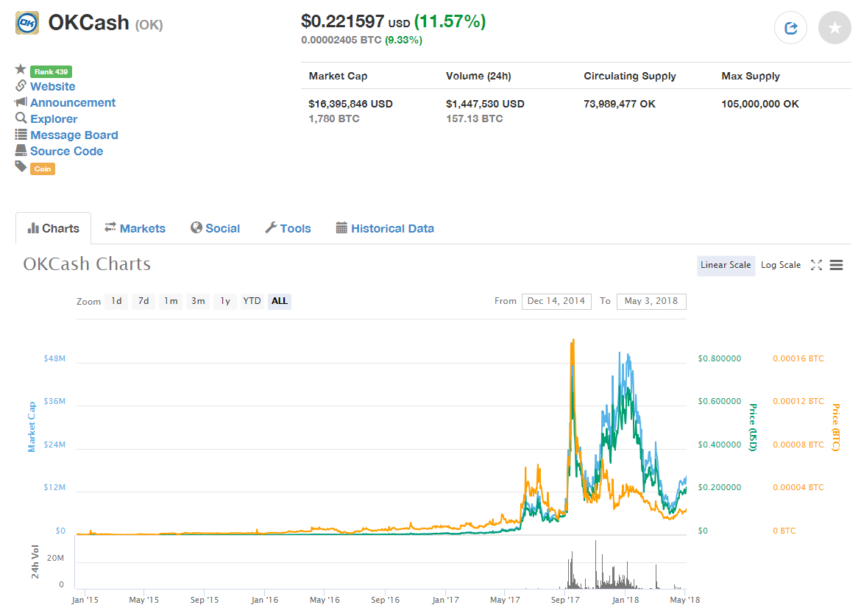Click the megaphone icon beside Announcement

point(21,102)
